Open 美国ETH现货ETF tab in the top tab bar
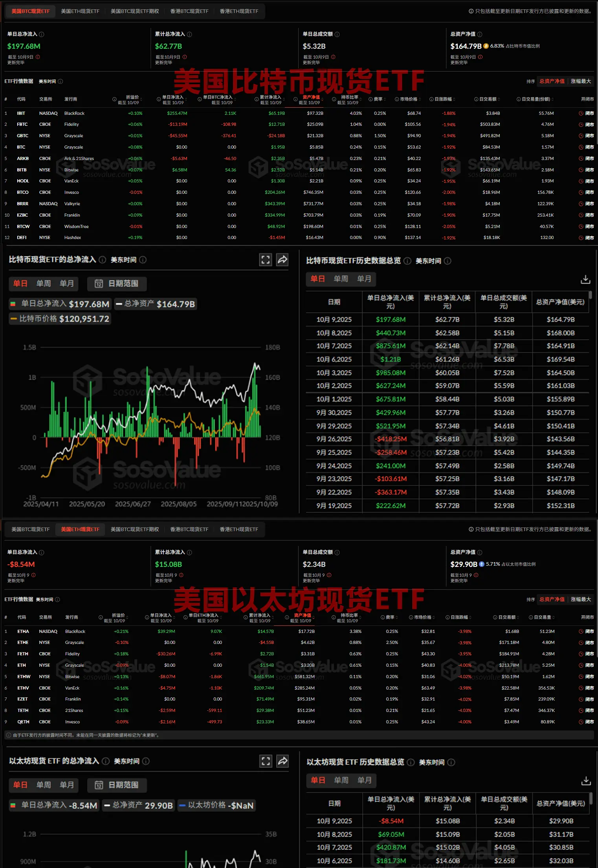Viewport: 598px width, 868px height. (80, 11)
